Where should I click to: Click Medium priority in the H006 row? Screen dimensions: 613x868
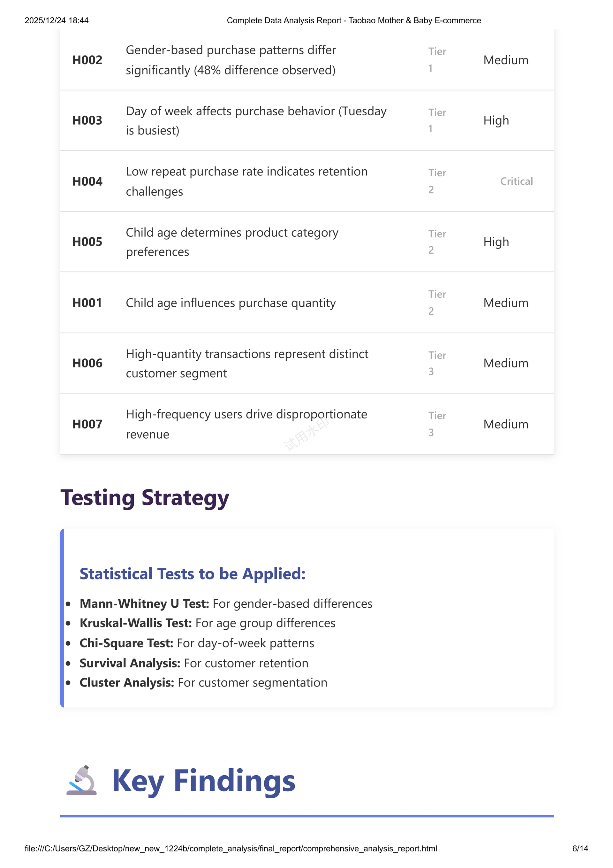pyautogui.click(x=506, y=363)
